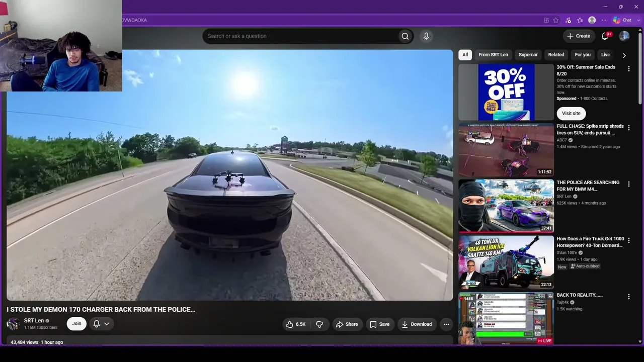Image resolution: width=644 pixels, height=362 pixels.
Task: Open the browser three-dot settings menu
Action: (604, 20)
